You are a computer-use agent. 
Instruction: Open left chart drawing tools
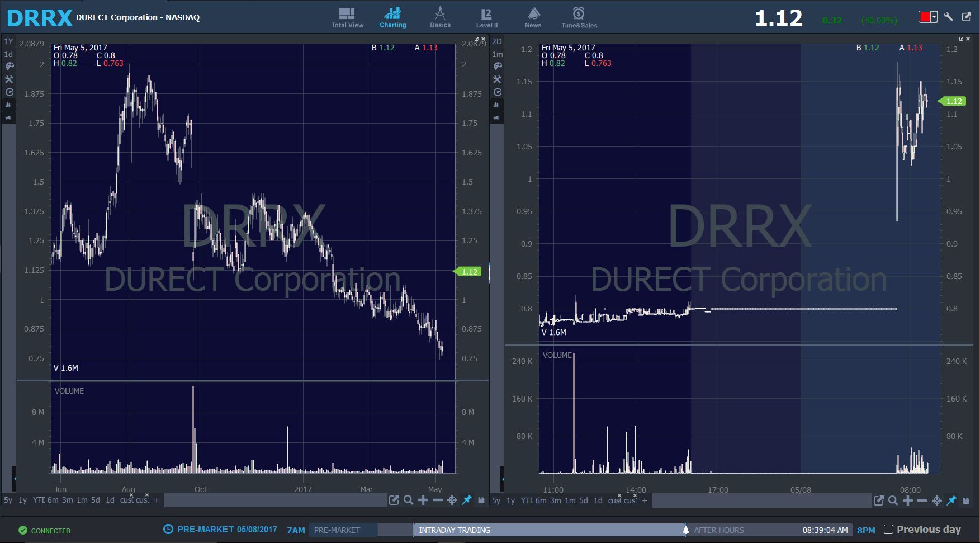point(9,79)
